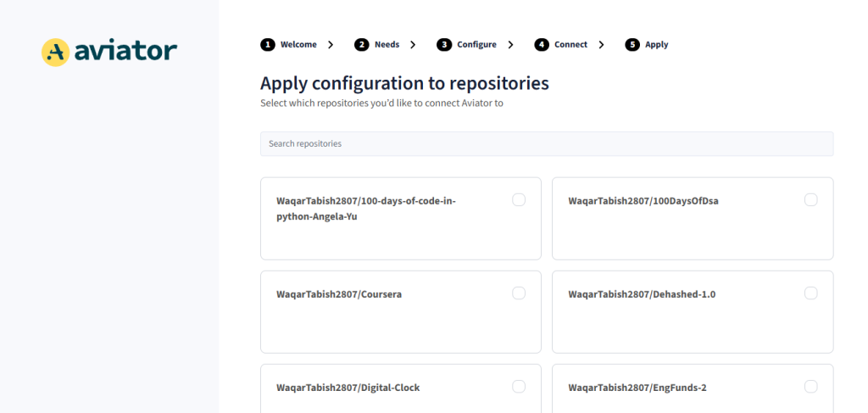Click the step 5 number badge
This screenshot has height=413, width=868.
pos(632,45)
